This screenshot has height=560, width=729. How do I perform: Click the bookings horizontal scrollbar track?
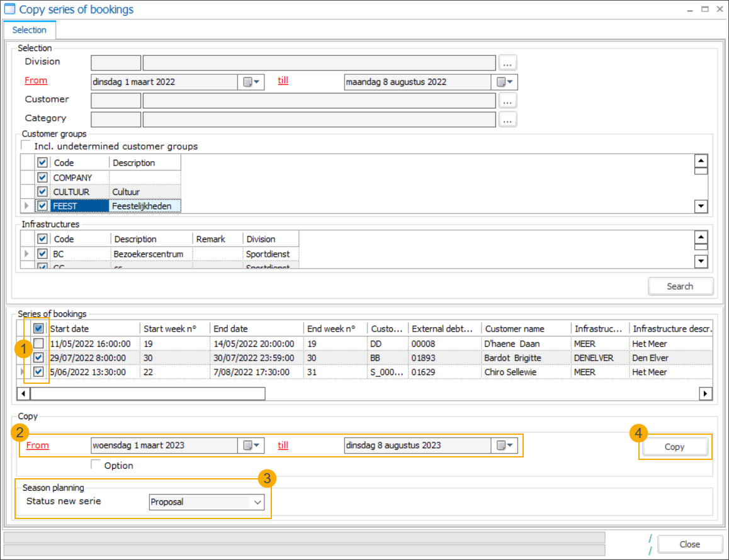coord(478,394)
